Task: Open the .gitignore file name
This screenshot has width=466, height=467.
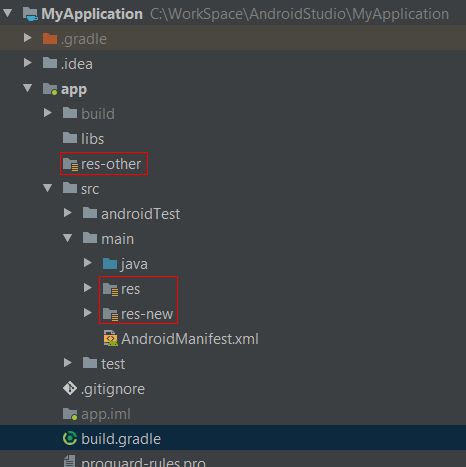Action: pos(113,389)
